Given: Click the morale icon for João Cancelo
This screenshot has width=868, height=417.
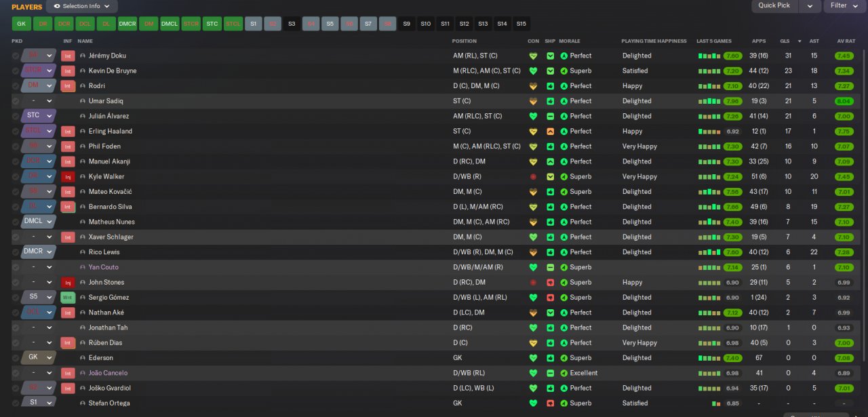Looking at the screenshot, I should click(x=564, y=373).
